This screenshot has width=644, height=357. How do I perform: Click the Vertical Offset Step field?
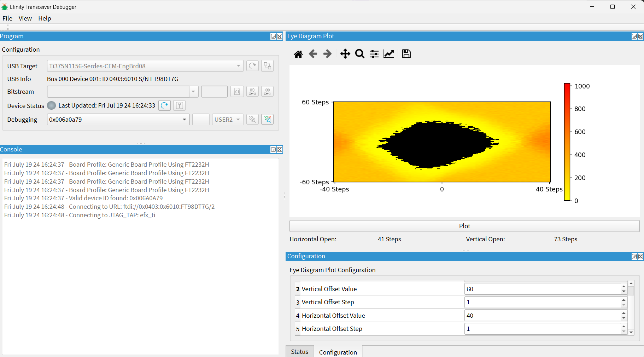[x=543, y=302]
